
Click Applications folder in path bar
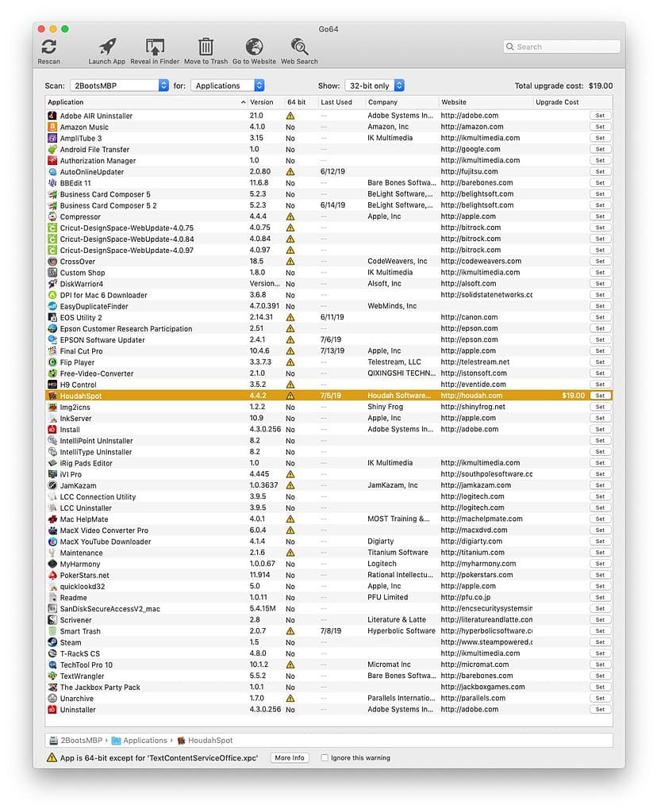[140, 741]
